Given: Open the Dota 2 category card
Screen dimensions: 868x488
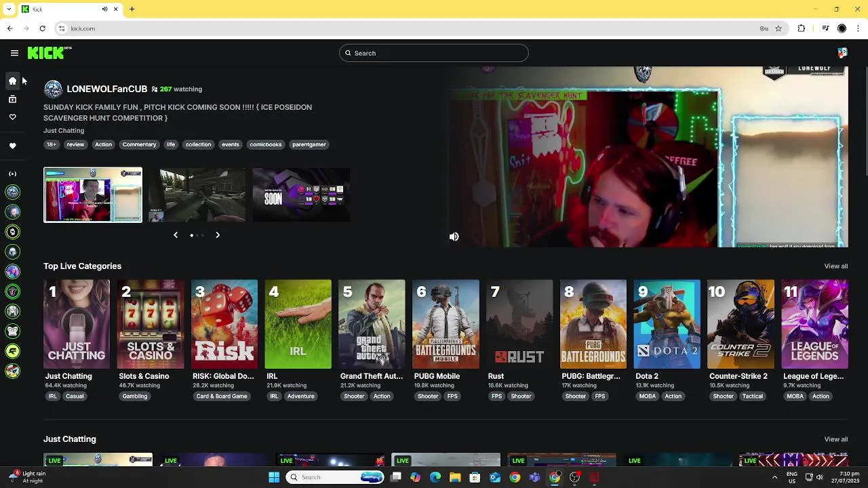Looking at the screenshot, I should (667, 324).
